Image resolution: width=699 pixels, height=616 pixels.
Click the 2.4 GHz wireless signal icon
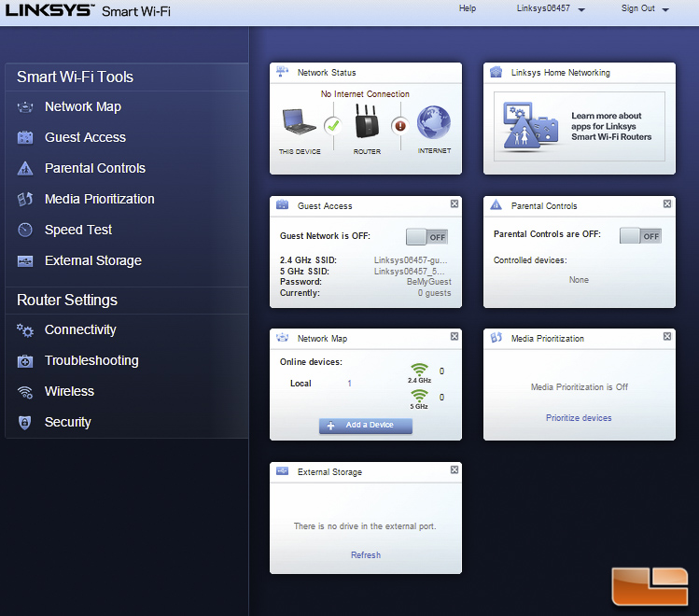click(419, 370)
